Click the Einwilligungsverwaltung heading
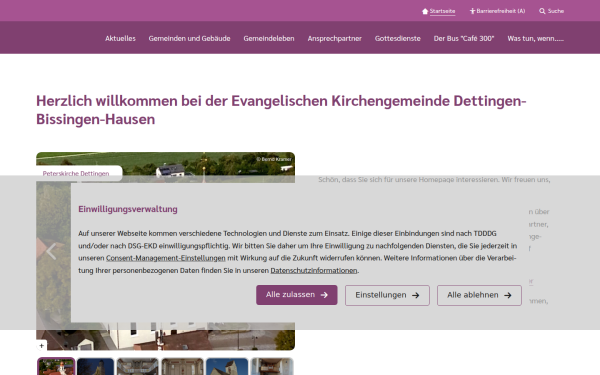Image resolution: width=600 pixels, height=375 pixels. pyautogui.click(x=128, y=209)
